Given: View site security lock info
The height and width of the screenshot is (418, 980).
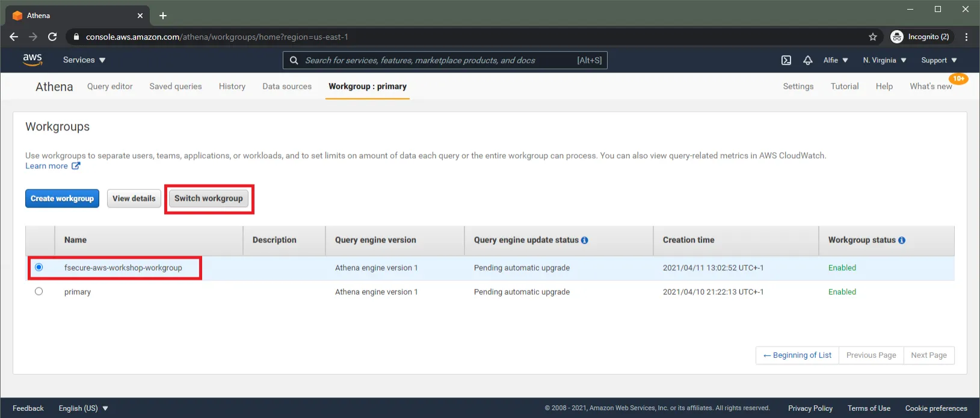Looking at the screenshot, I should tap(76, 37).
